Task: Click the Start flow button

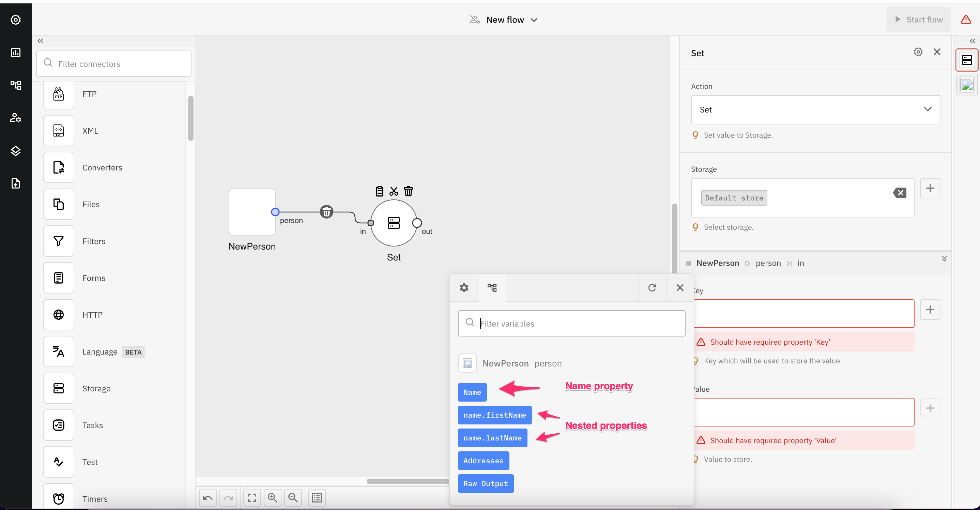Action: tap(919, 20)
